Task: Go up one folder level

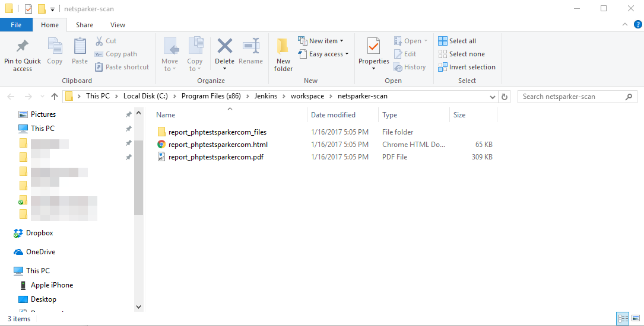Action: point(54,97)
